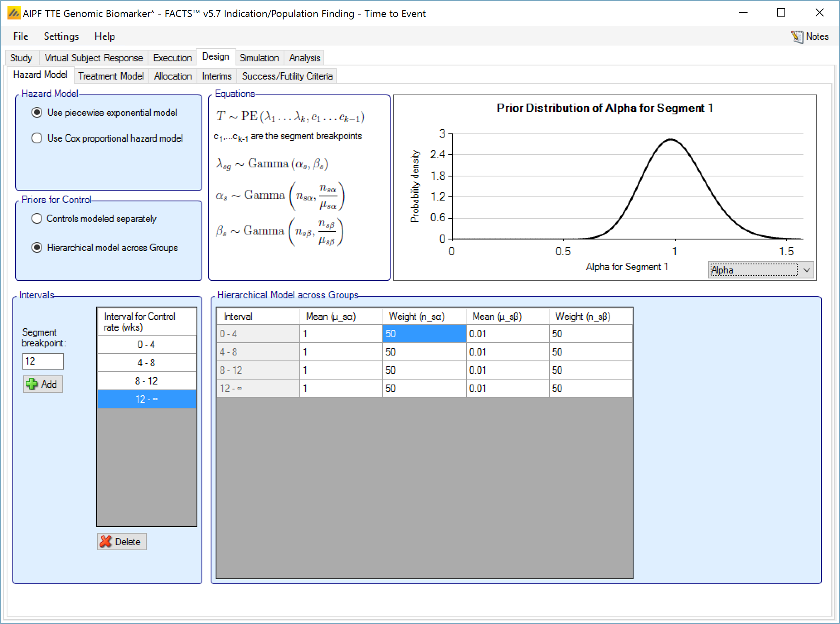Viewport: 840px width, 624px height.
Task: Expand the Alpha plot parameter dropdown
Action: click(x=806, y=270)
